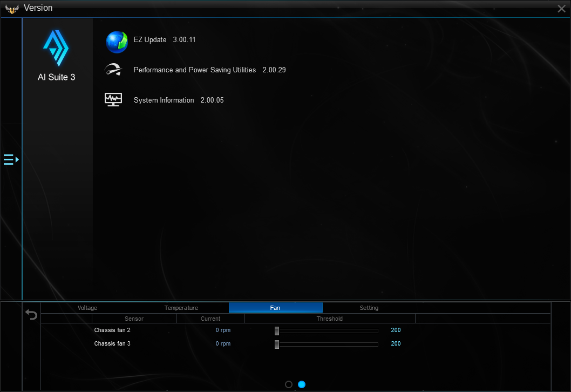This screenshot has width=571, height=392.
Task: Click the Chassis fan 2 sensor label
Action: pos(112,330)
